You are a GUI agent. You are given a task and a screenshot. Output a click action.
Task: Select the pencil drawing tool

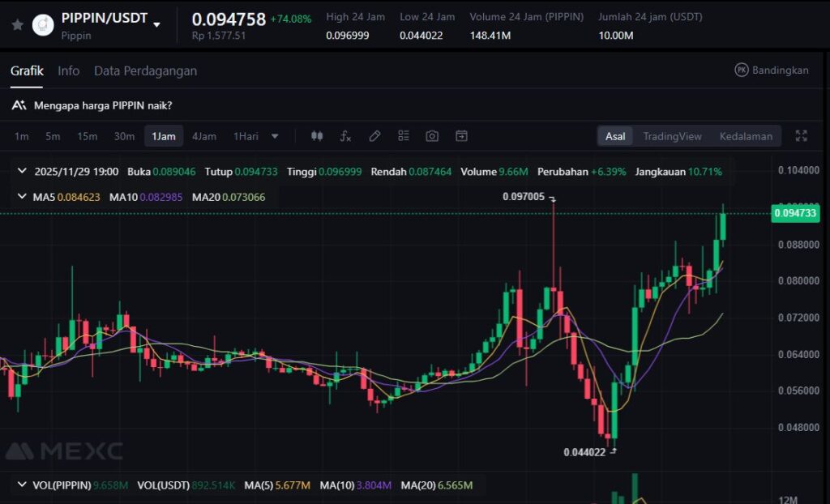[374, 136]
